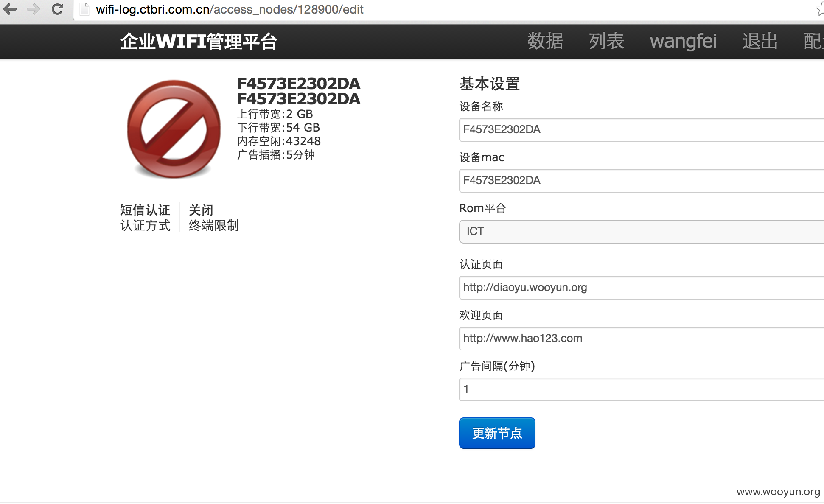824x504 pixels.
Task: Open the 企业WIFI管理平台 home link
Action: tap(199, 42)
